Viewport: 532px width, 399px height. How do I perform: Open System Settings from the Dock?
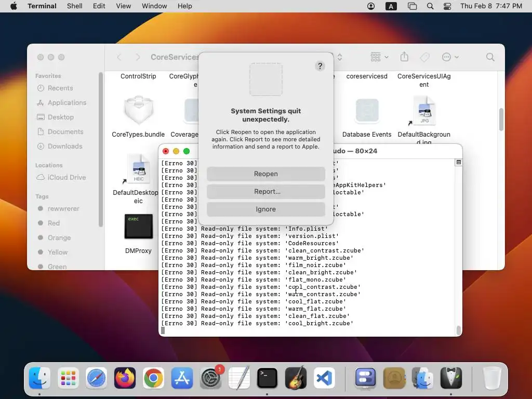210,378
